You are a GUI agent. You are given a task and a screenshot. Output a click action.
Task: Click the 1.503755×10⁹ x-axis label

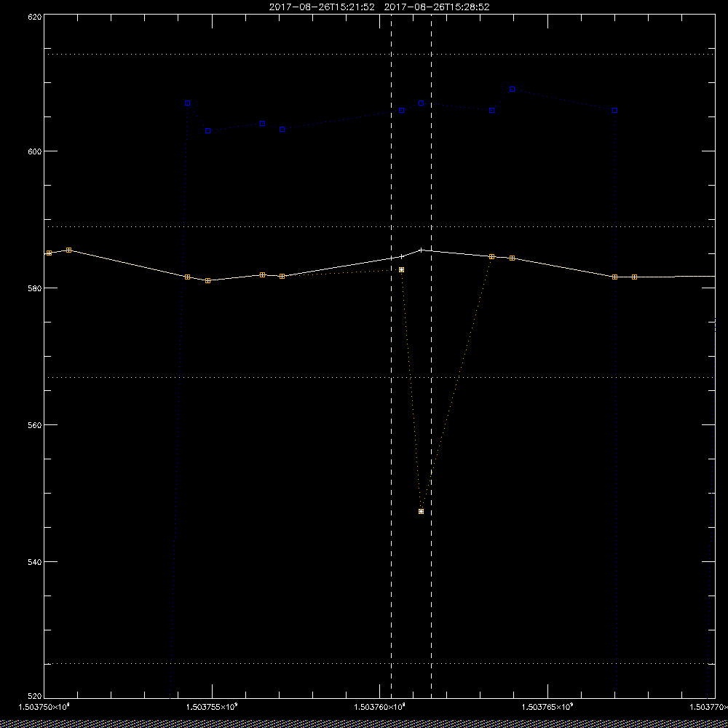pos(212,707)
